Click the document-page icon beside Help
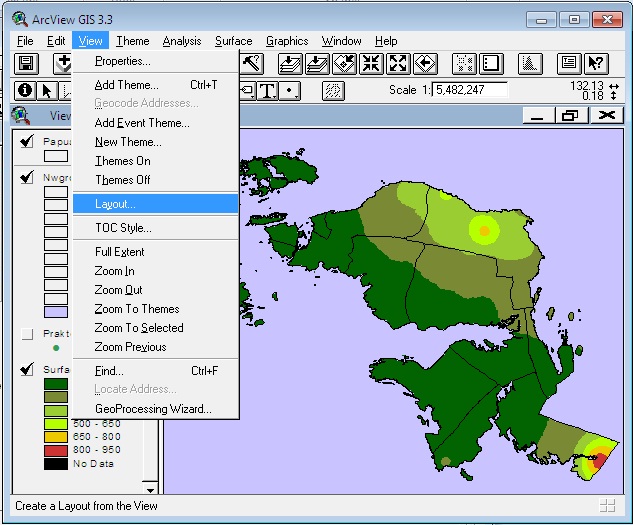 pyautogui.click(x=569, y=64)
